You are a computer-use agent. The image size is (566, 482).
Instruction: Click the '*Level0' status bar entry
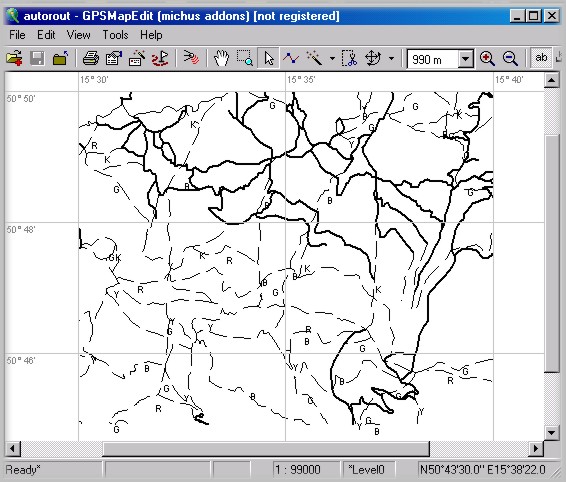point(367,470)
